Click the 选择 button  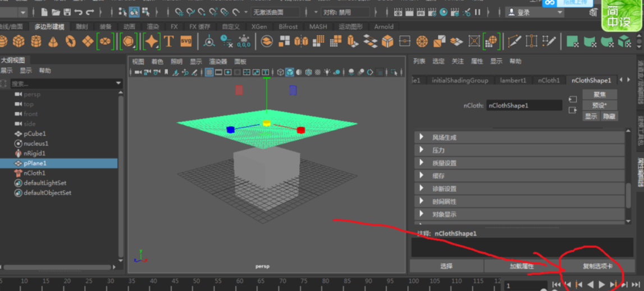[x=446, y=266]
